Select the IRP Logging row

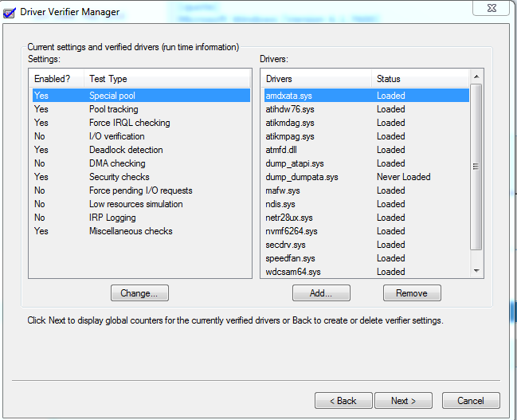coord(141,218)
